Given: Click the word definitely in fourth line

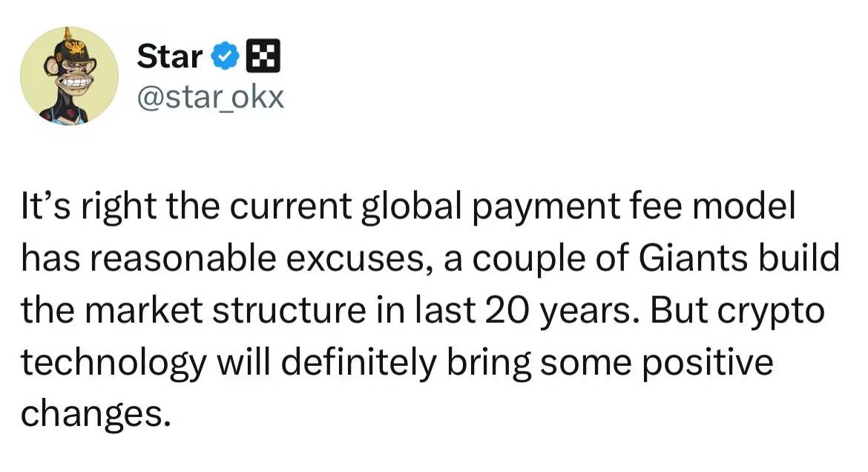Looking at the screenshot, I should [359, 363].
